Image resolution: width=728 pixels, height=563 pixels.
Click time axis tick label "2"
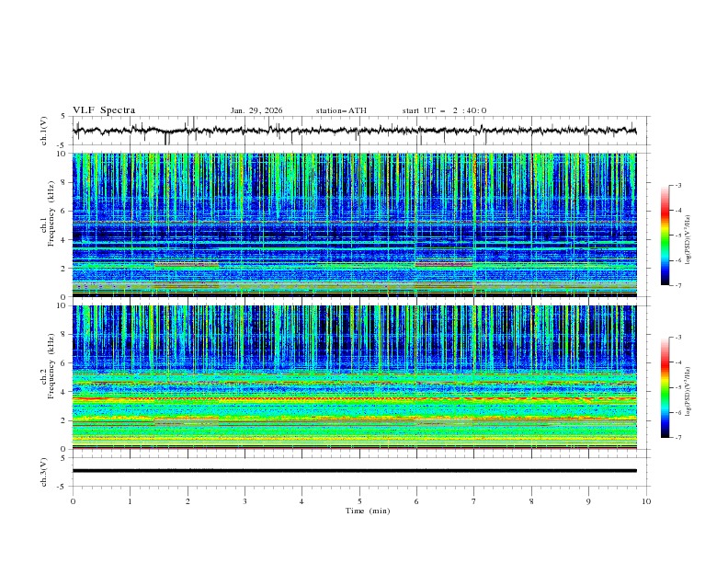pos(188,501)
